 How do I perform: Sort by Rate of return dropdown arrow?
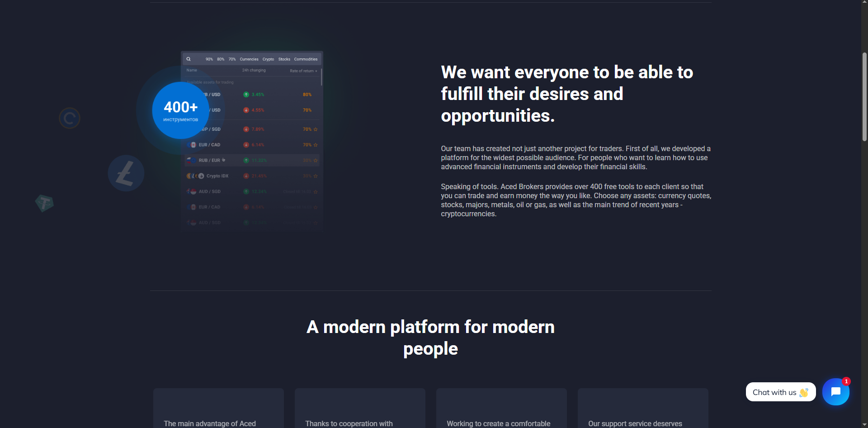316,71
